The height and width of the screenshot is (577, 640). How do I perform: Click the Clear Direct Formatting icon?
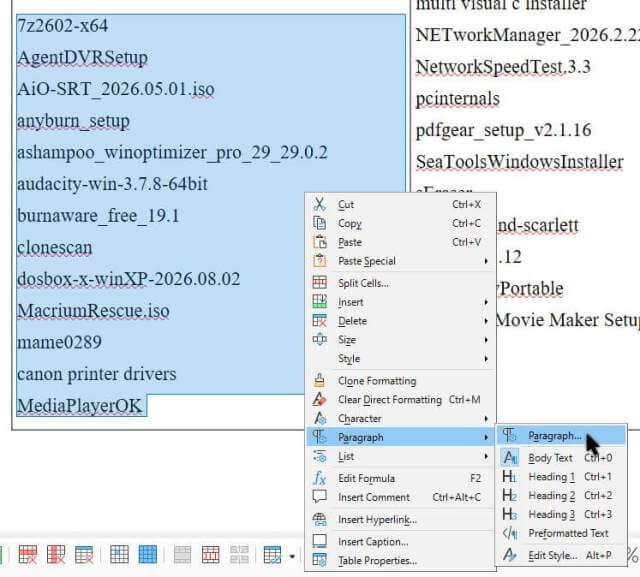pyautogui.click(x=320, y=399)
